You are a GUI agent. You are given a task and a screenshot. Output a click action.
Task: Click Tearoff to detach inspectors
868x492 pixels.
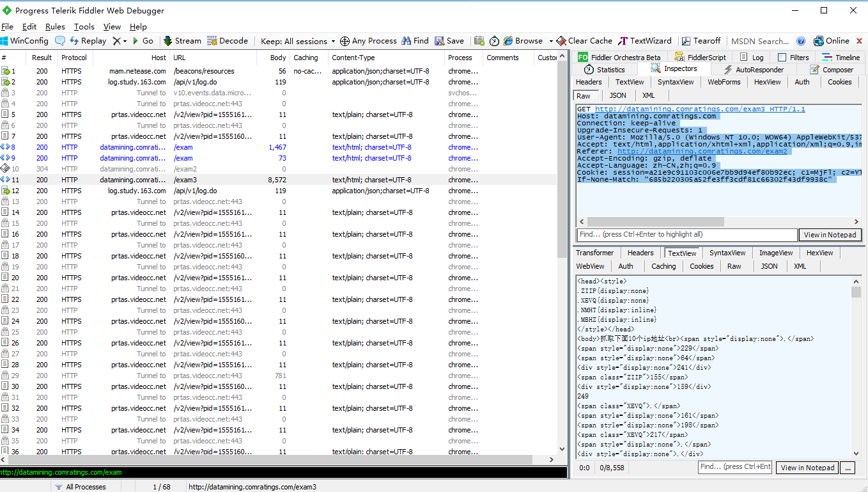[x=701, y=41]
